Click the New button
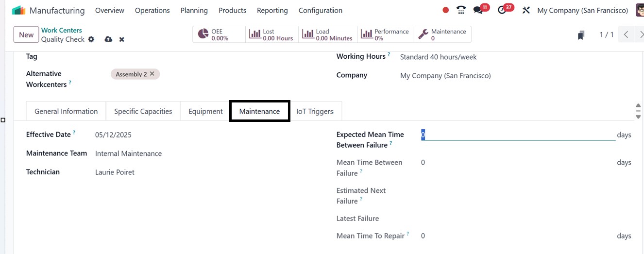 point(26,34)
